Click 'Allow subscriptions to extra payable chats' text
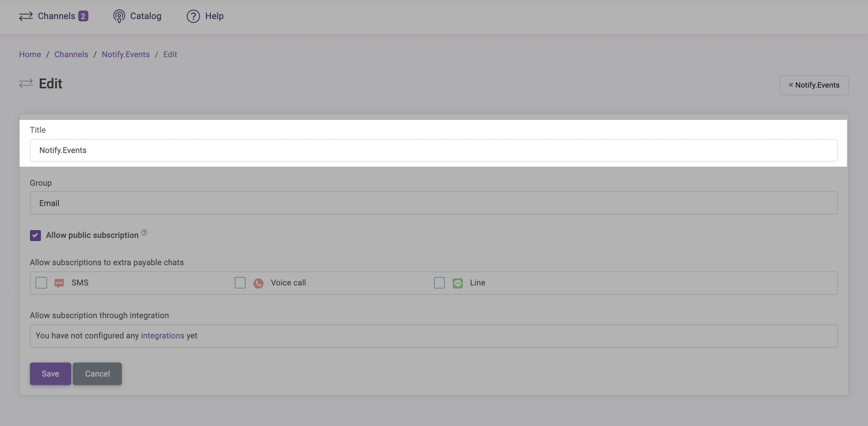The height and width of the screenshot is (426, 868). pos(107,262)
